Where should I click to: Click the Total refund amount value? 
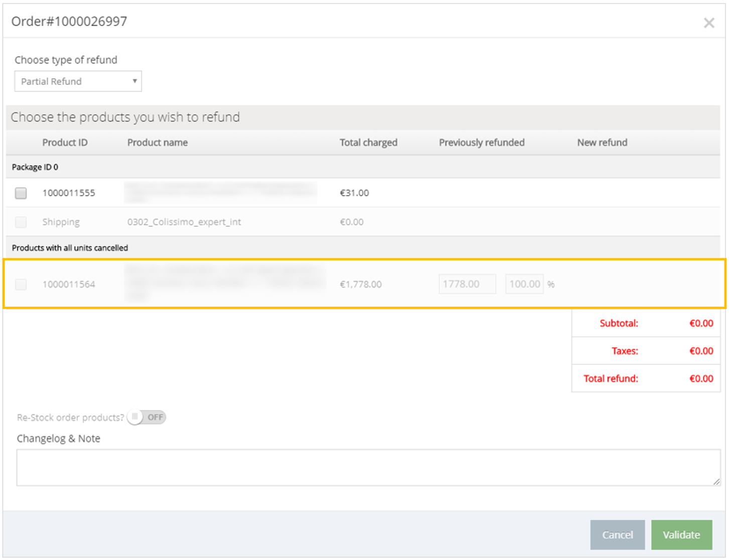pos(701,378)
